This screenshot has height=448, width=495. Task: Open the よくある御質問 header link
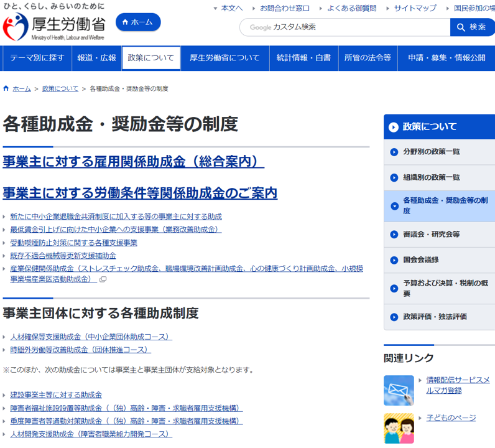[352, 8]
